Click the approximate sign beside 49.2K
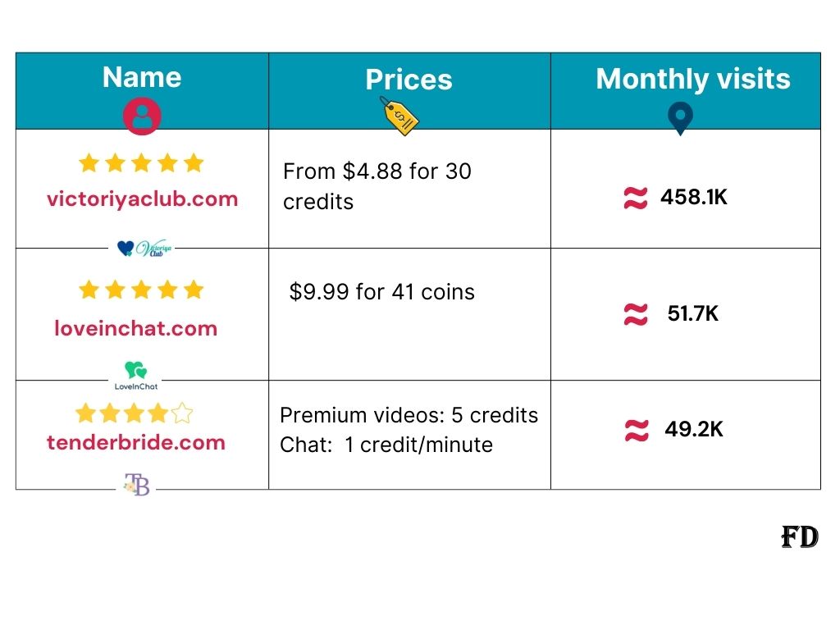Viewport: 840px width, 630px height. [637, 430]
